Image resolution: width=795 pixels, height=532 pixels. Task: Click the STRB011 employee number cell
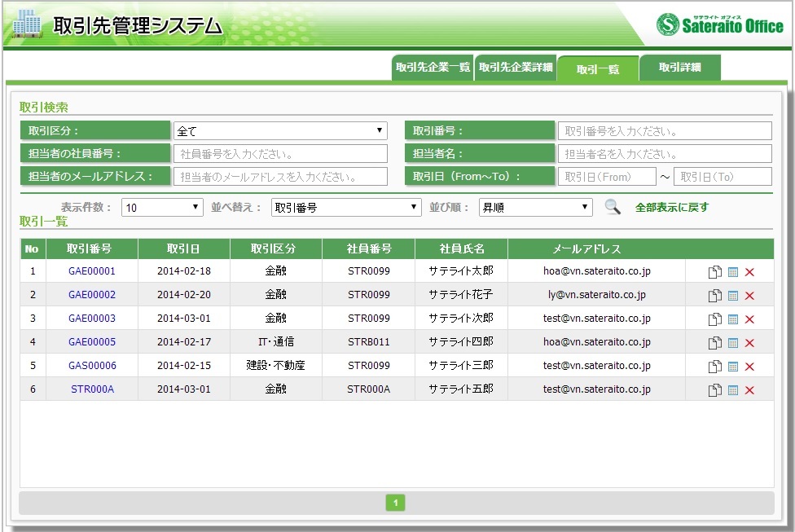(x=369, y=342)
